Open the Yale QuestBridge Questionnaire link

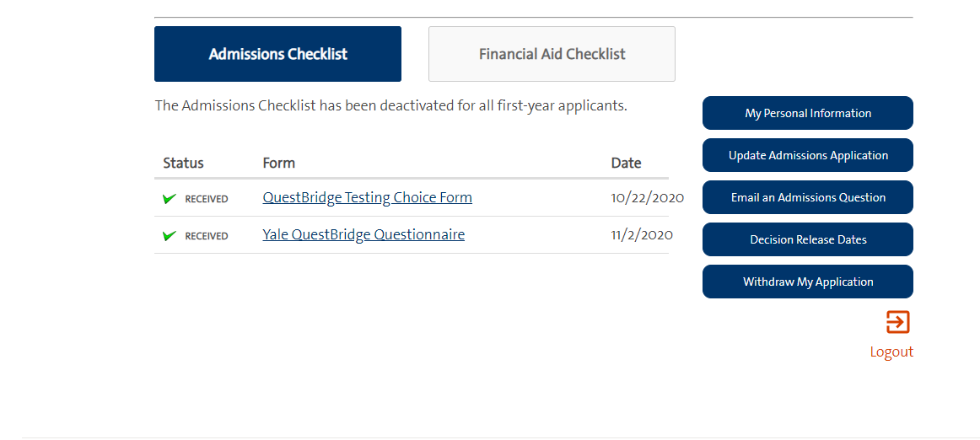(363, 234)
